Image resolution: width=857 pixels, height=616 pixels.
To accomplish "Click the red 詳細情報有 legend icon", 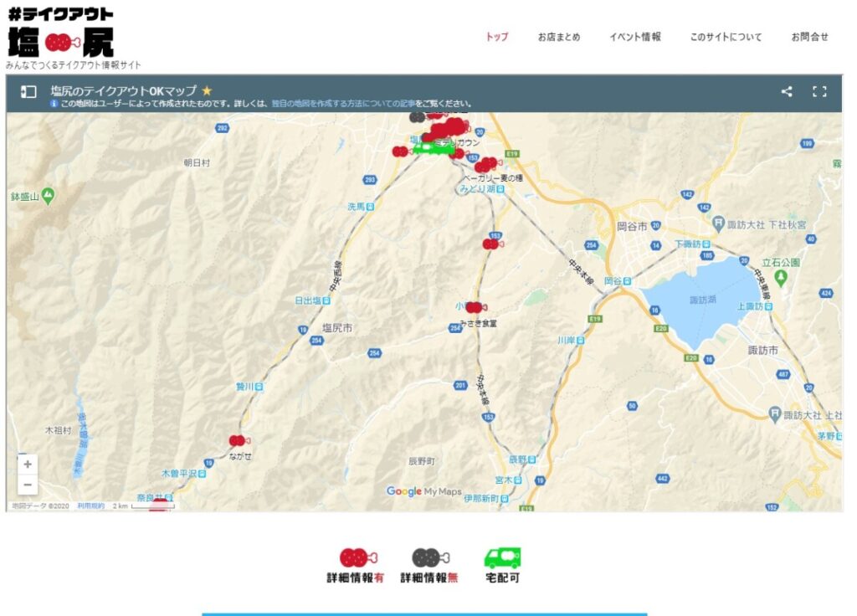I will [x=358, y=557].
